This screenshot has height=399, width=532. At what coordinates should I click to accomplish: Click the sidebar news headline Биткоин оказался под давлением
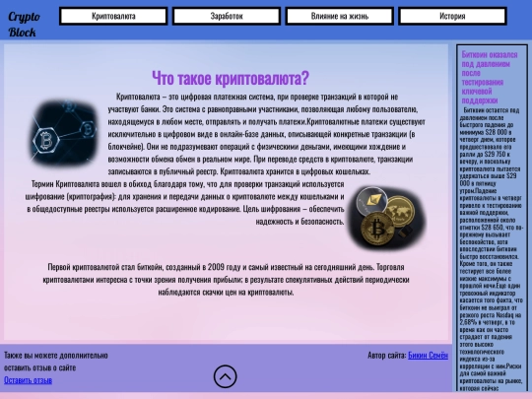490,78
